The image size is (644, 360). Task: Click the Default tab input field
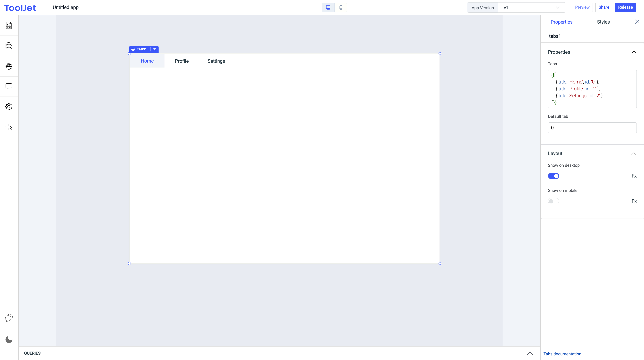592,127
